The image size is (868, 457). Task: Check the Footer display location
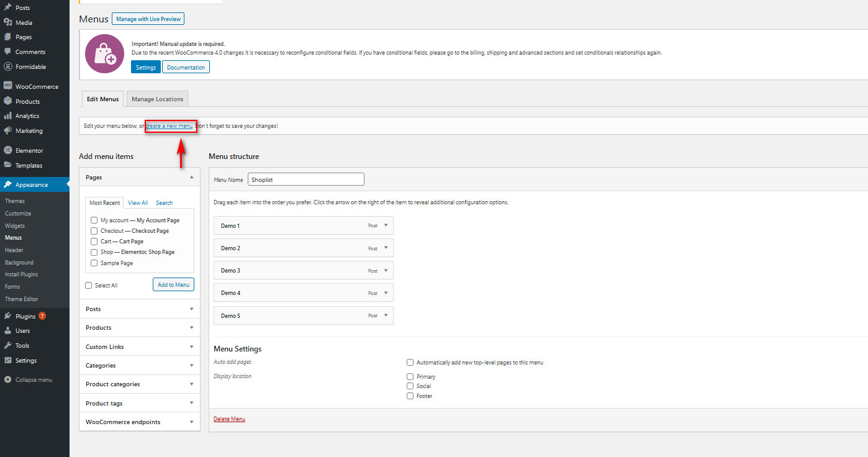click(410, 396)
